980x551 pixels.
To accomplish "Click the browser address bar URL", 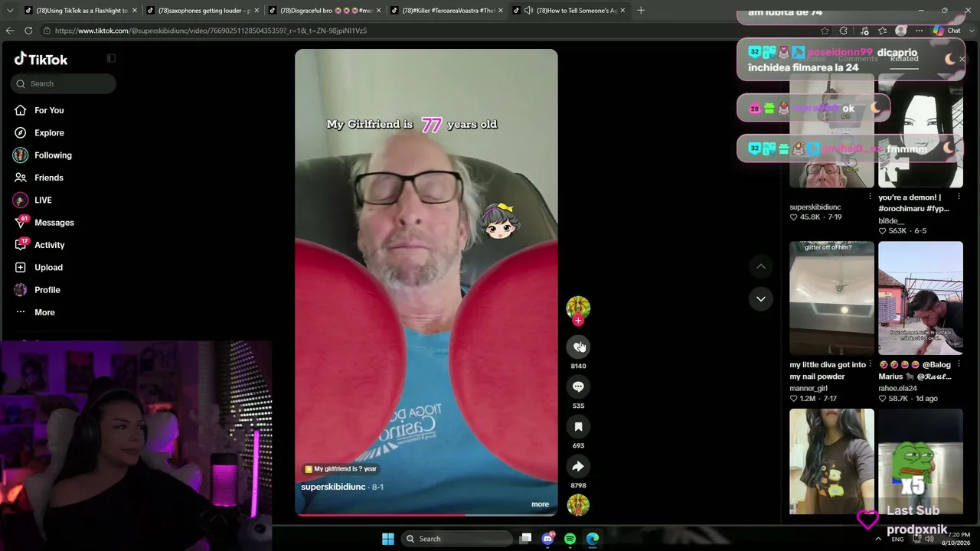I will [x=211, y=31].
